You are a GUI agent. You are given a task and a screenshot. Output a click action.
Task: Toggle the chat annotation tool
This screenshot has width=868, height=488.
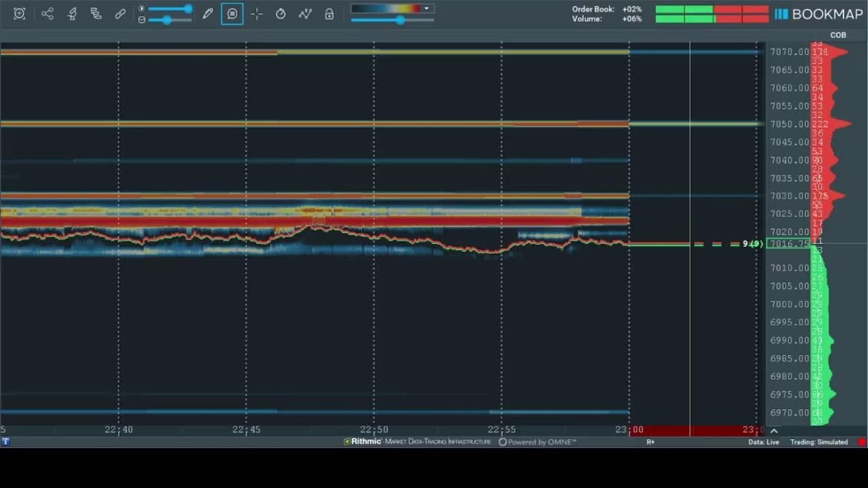click(231, 13)
